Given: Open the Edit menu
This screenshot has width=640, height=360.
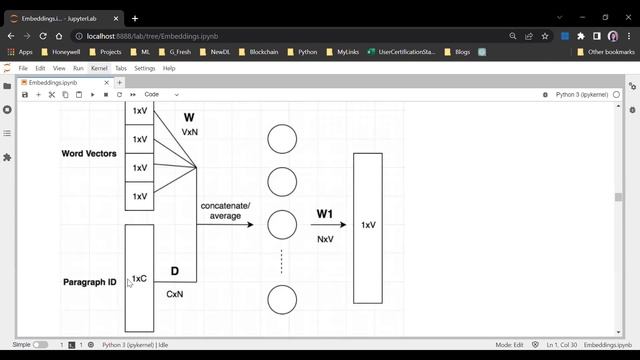Looking at the screenshot, I should 40,68.
